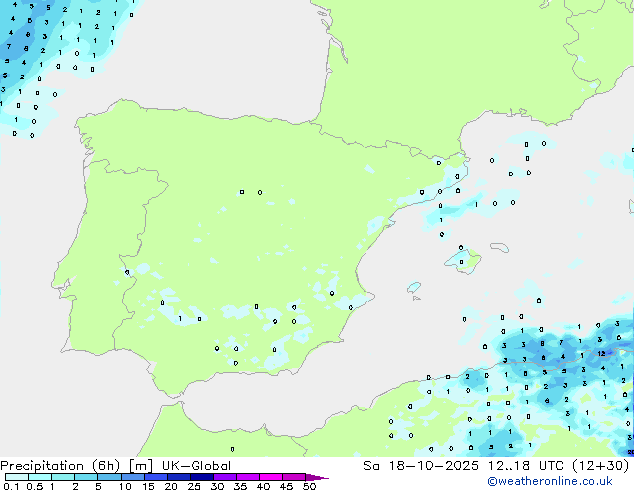Pick the 2–5 legend color swatch
This screenshot has width=634, height=490.
click(x=86, y=477)
